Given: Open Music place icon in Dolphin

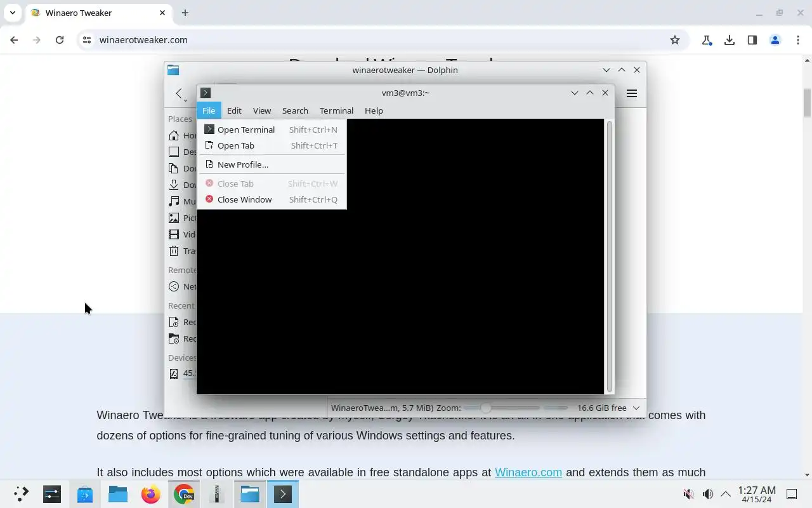Looking at the screenshot, I should point(174,201).
